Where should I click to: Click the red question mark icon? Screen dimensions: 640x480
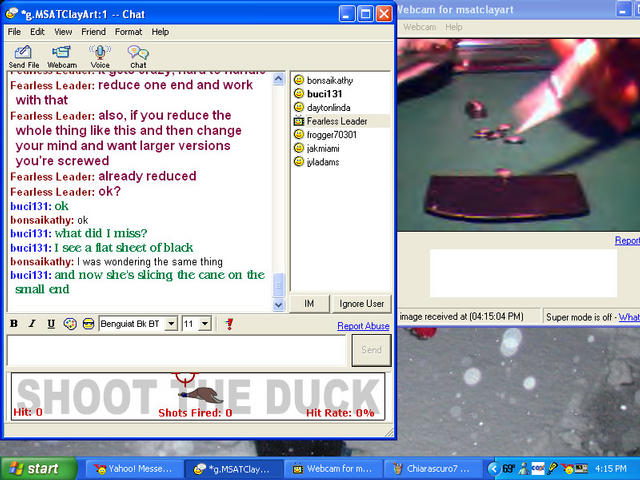click(x=229, y=324)
